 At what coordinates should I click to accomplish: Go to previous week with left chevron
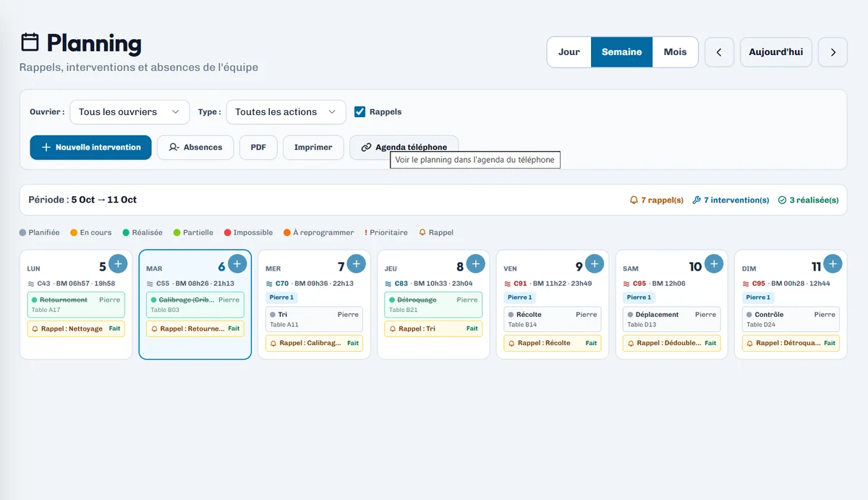coord(719,52)
